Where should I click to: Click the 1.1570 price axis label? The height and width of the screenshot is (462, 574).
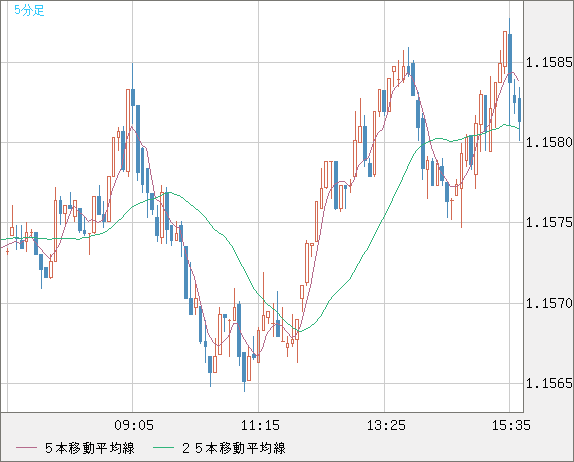[548, 303]
